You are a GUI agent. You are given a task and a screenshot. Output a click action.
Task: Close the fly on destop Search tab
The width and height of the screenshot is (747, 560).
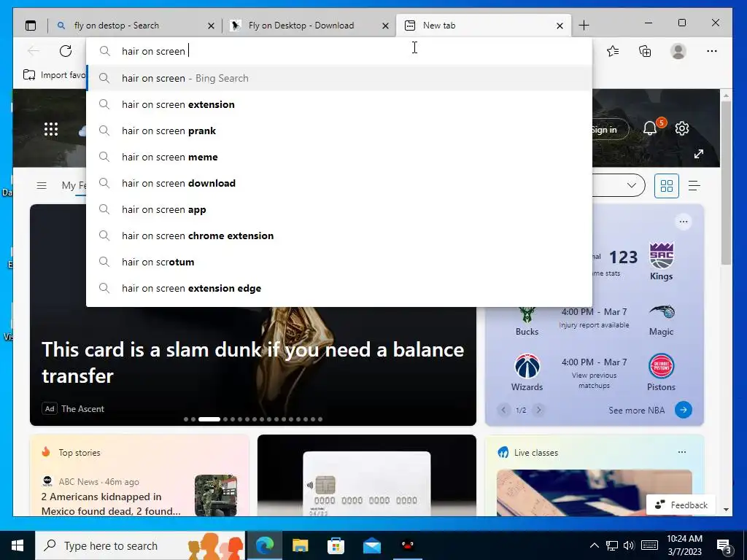(x=211, y=26)
